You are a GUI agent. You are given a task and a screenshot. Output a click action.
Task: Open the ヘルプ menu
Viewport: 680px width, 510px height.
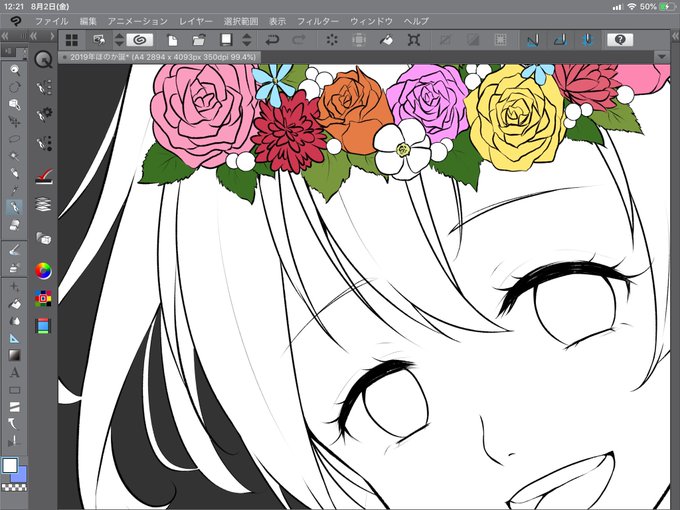416,21
